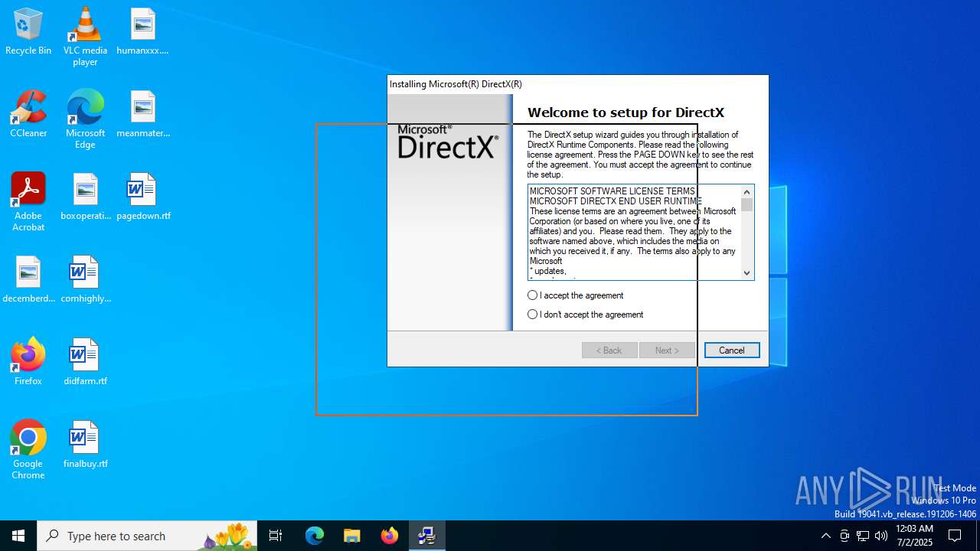
Task: Select CCleaner desktop shortcut
Action: (28, 115)
